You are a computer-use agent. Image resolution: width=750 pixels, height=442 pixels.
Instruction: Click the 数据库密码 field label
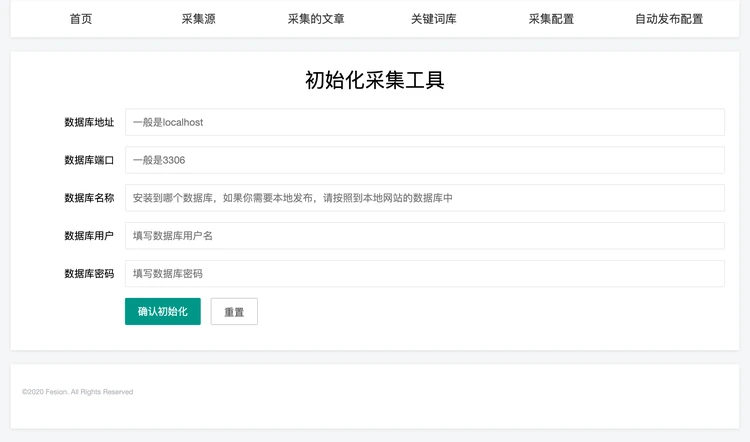click(89, 274)
